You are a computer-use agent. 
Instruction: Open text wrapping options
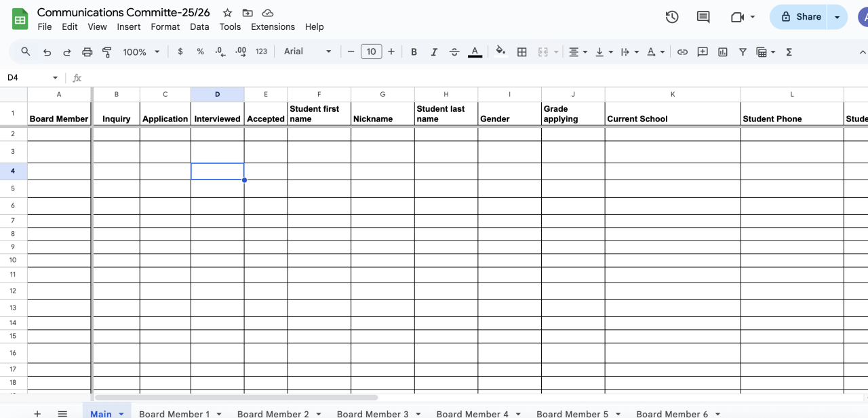pyautogui.click(x=629, y=51)
